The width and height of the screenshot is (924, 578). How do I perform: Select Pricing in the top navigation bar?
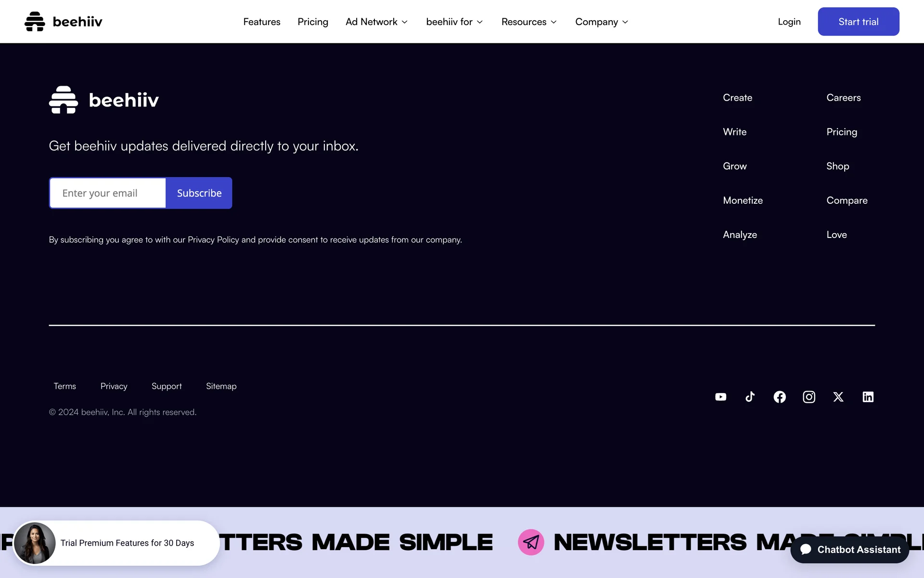click(313, 22)
